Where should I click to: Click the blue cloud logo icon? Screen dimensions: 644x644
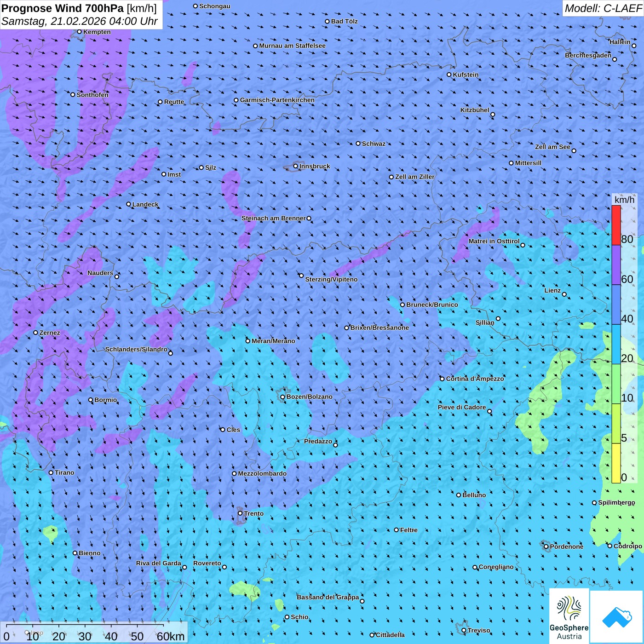tap(617, 617)
